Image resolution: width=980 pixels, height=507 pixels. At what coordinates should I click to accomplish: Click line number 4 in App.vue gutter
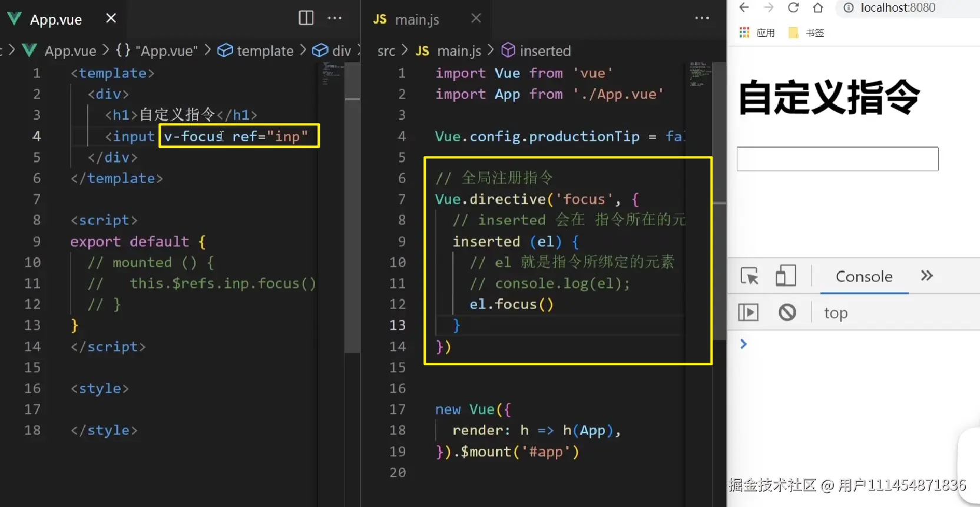[x=37, y=136]
